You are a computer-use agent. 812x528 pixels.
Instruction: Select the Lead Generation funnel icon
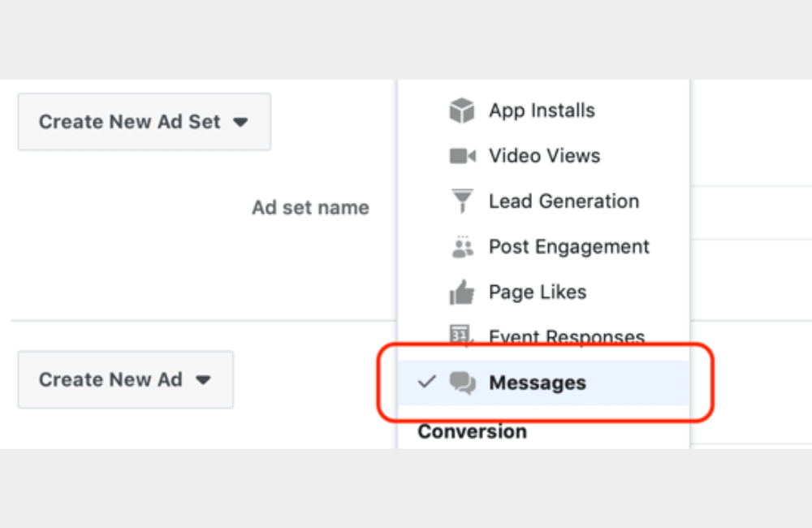pyautogui.click(x=461, y=201)
